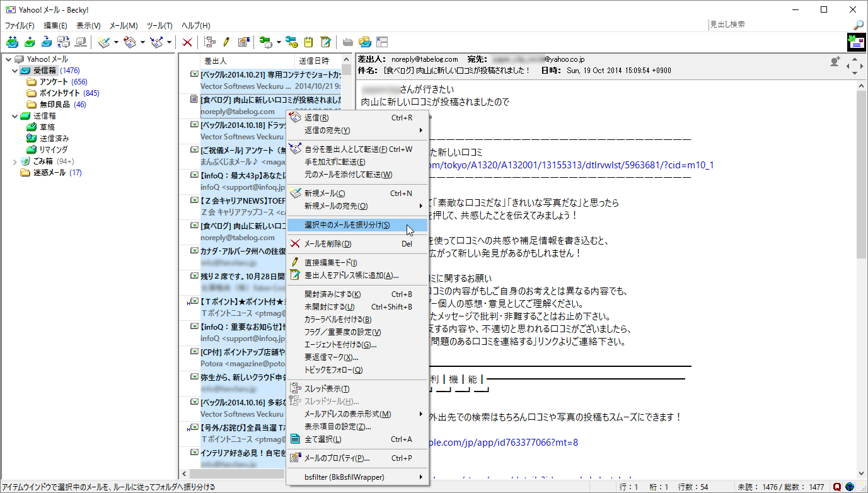Viewport: 868px width, 493px height.
Task: Open dropdown arrow next to forward icon
Action: (x=170, y=42)
